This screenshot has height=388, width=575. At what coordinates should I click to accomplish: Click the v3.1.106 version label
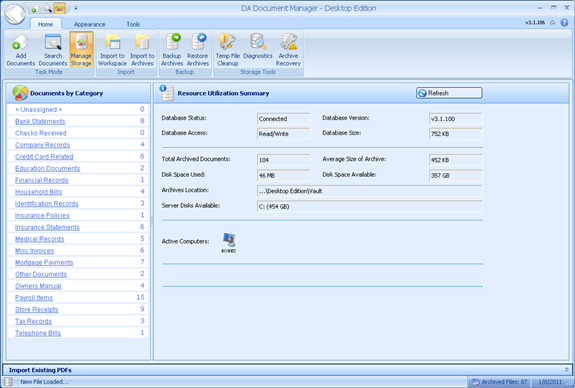click(535, 23)
